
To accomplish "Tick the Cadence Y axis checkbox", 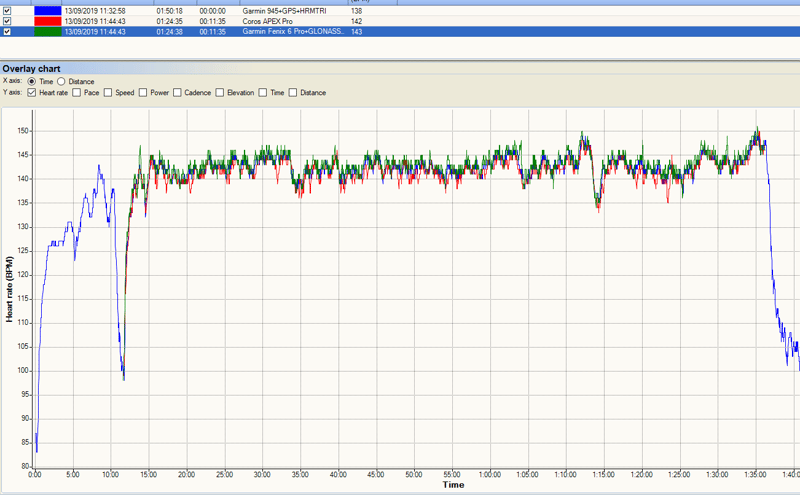I will [x=177, y=93].
